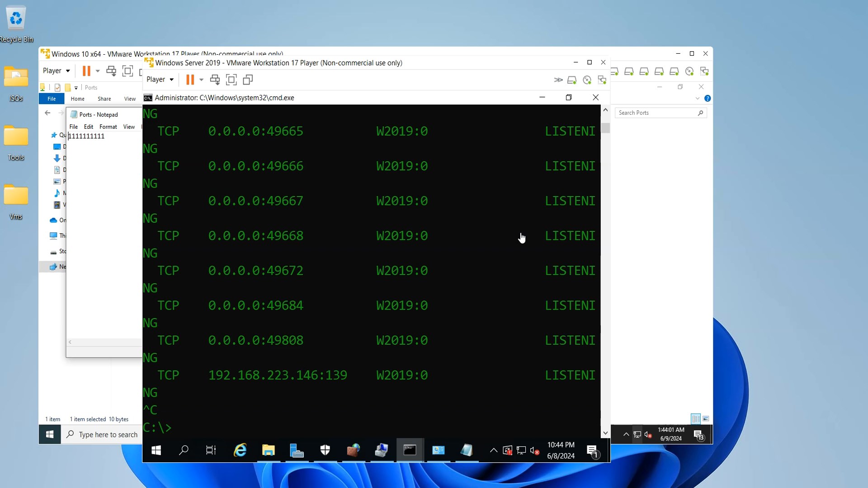Expand power options arrow beside pause button

coord(201,80)
